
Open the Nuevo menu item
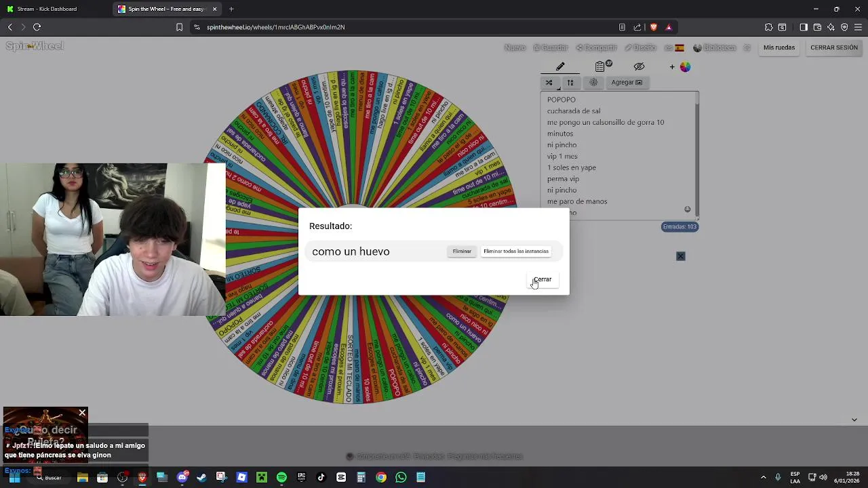point(515,47)
